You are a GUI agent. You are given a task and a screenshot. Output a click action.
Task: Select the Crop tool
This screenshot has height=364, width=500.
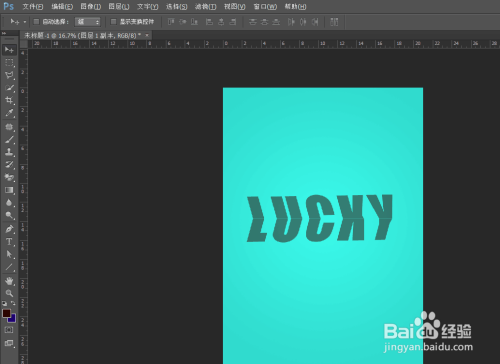[9, 100]
